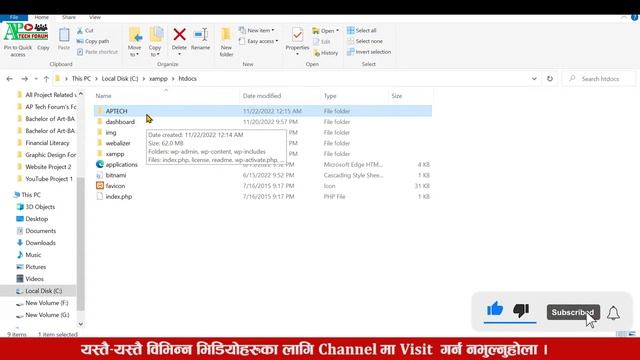Go forward with the Forward arrow
The width and height of the screenshot is (640, 360).
[24, 79]
